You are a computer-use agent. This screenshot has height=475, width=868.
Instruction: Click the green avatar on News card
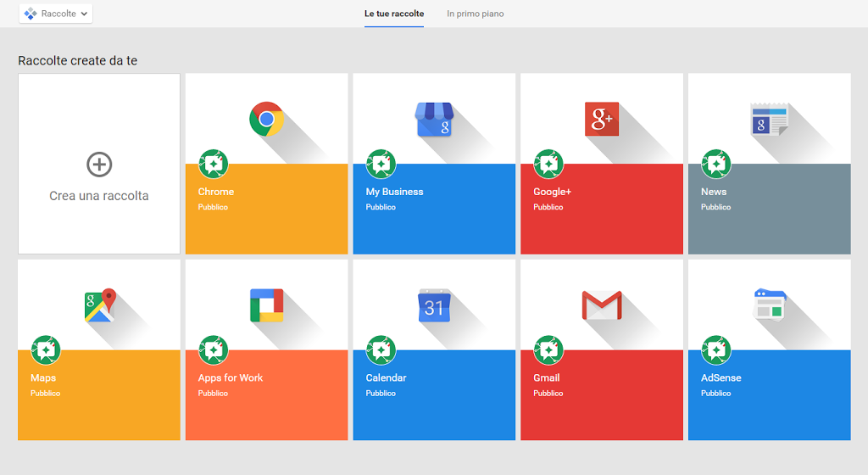[716, 164]
